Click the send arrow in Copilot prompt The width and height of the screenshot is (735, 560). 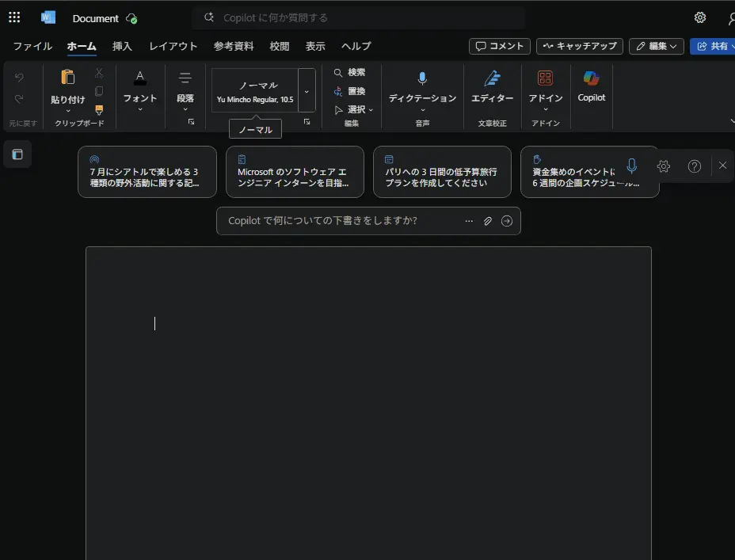click(x=507, y=221)
